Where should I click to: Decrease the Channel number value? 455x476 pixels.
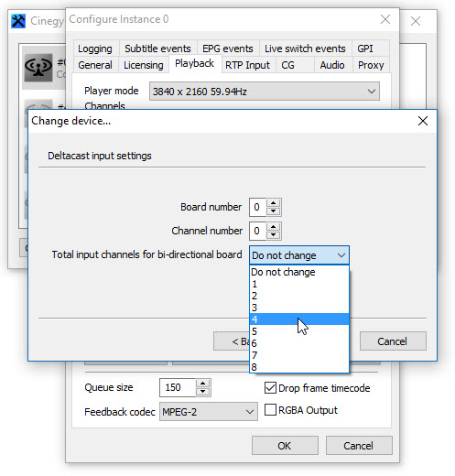pos(273,235)
